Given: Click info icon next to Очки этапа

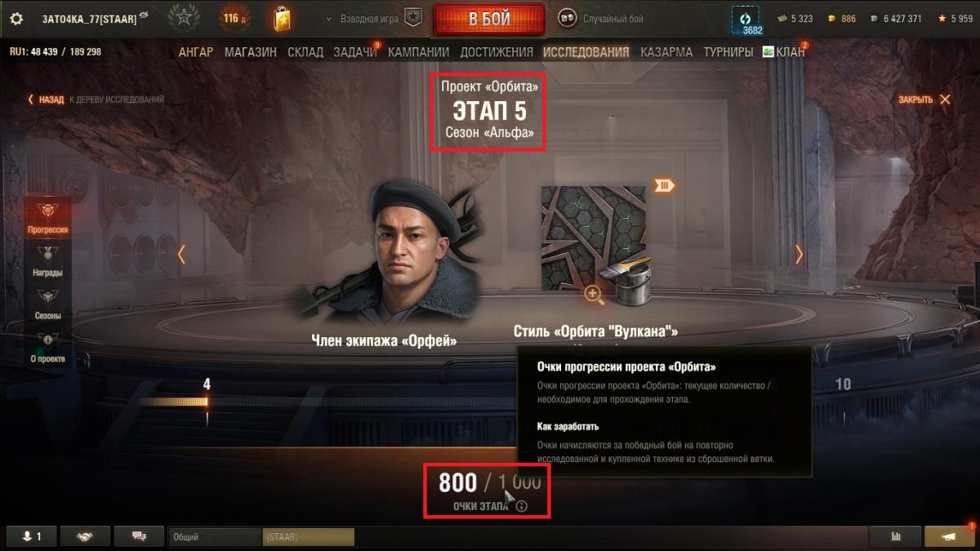Looking at the screenshot, I should pyautogui.click(x=522, y=506).
